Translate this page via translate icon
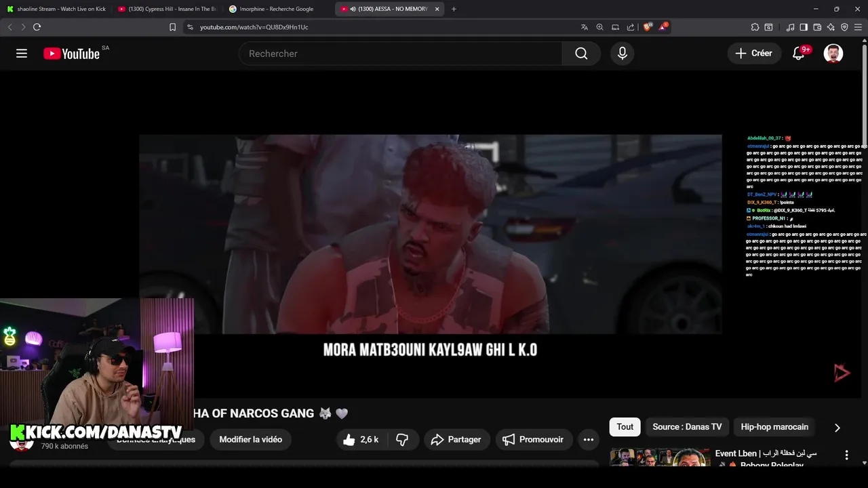 [585, 27]
